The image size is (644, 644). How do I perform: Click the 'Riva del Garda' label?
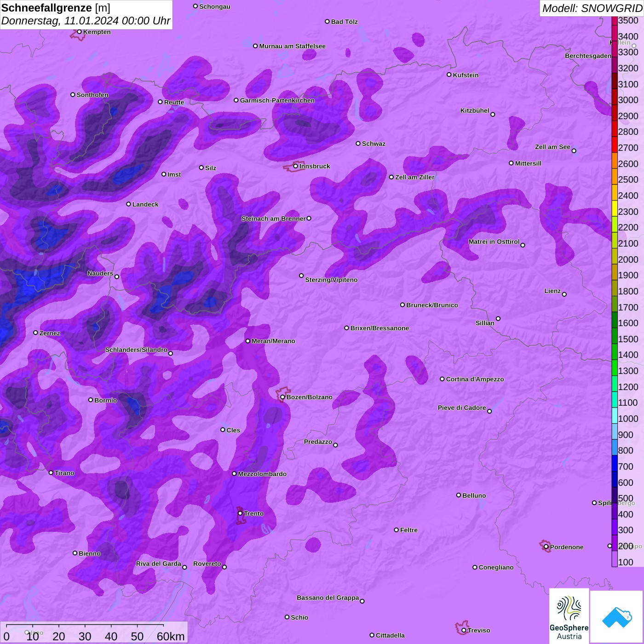[x=158, y=563]
